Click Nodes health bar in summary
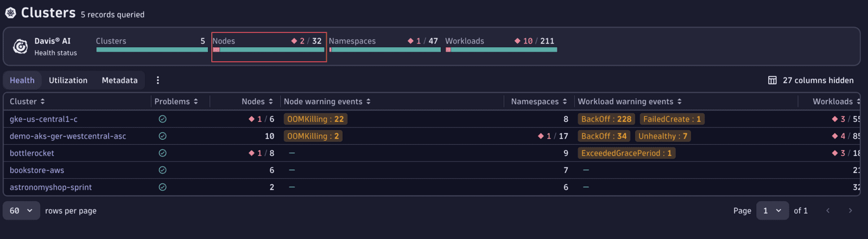 click(269, 50)
